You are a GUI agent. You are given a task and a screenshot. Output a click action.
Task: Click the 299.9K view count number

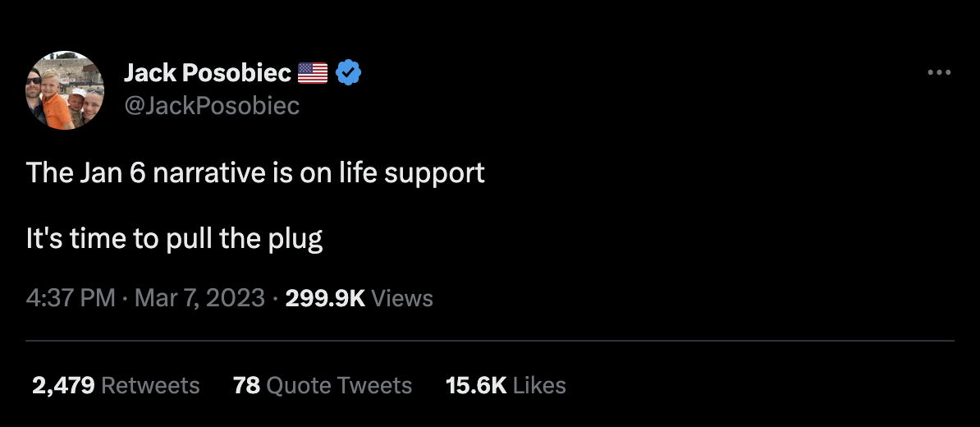point(324,297)
